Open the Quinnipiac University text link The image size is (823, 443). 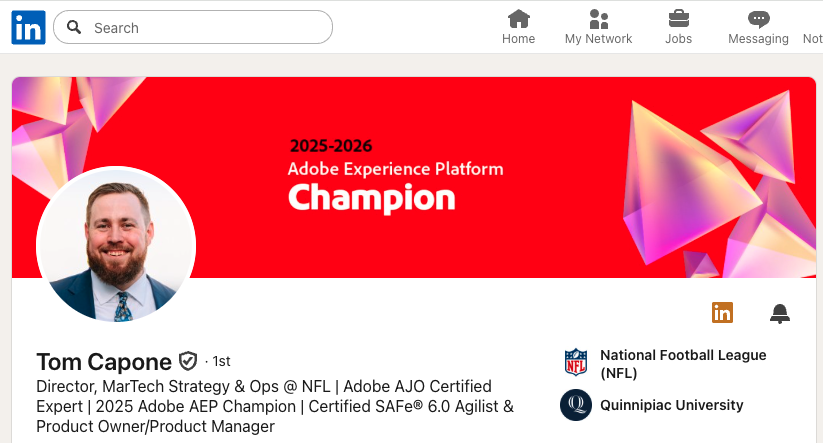point(671,405)
